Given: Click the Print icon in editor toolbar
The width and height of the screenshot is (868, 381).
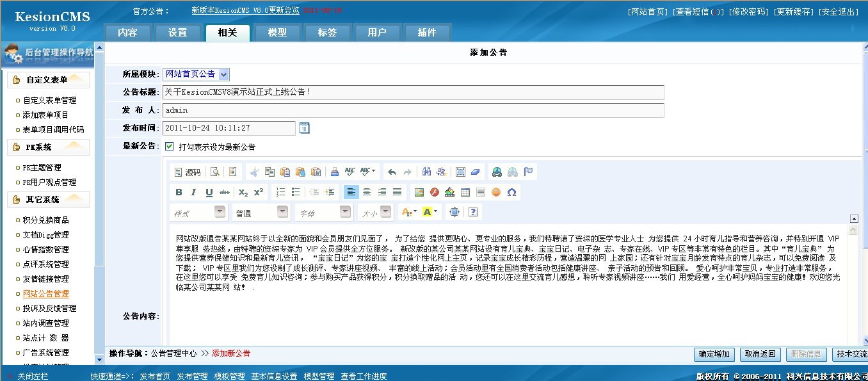Looking at the screenshot, I should pyautogui.click(x=334, y=172).
